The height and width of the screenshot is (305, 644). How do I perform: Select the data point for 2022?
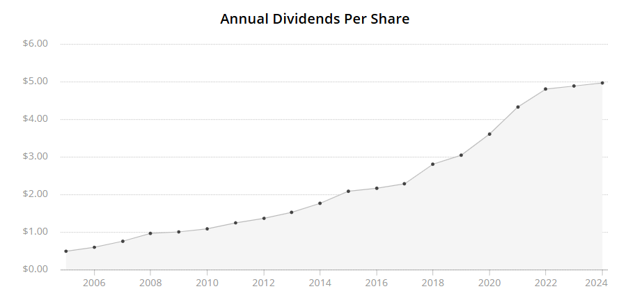point(546,89)
